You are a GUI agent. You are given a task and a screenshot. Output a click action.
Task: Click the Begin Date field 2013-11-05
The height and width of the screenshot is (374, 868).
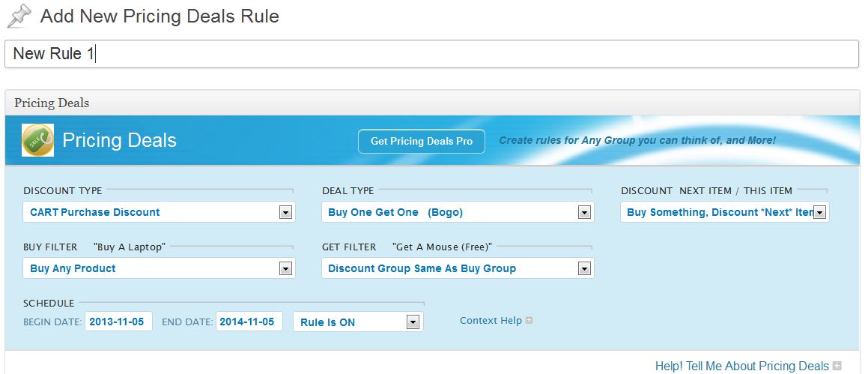coord(118,322)
